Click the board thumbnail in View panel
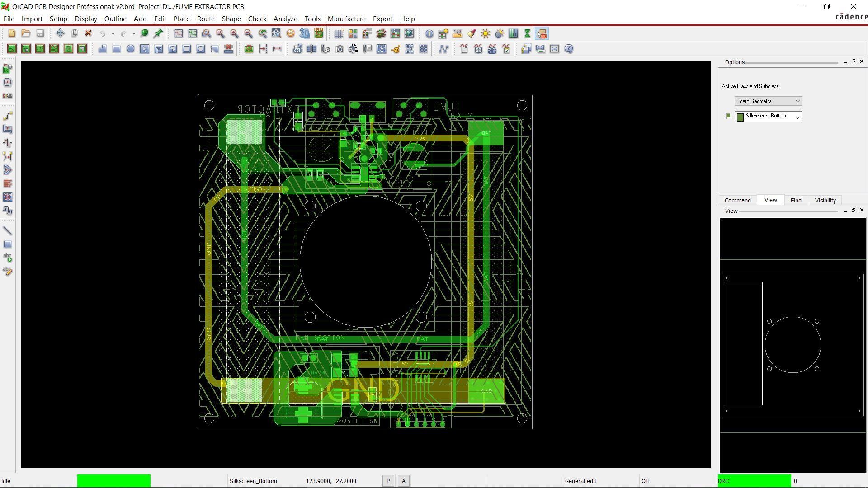The image size is (868, 488). [793, 345]
